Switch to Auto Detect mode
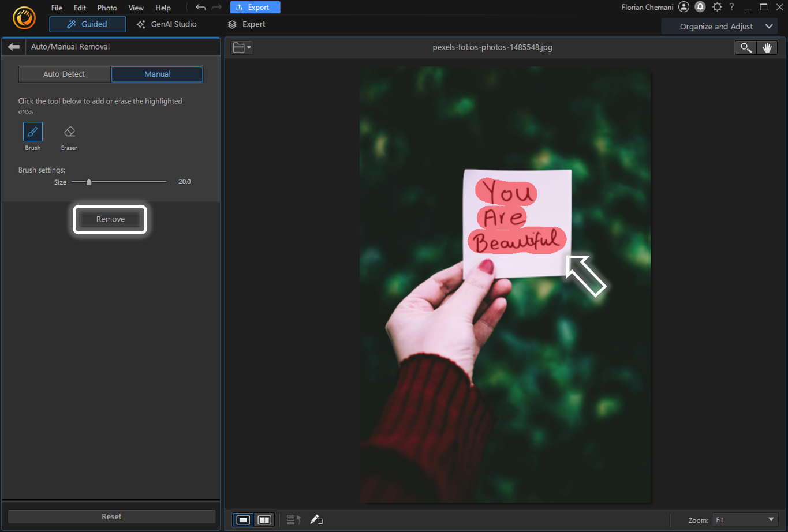Viewport: 788px width, 532px height. [64, 74]
